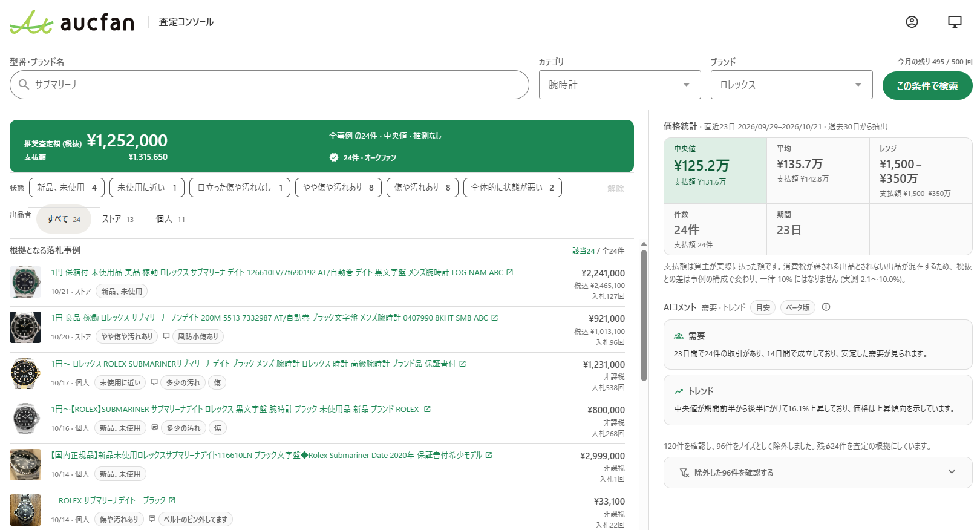Open external link for SUBMARINER 保証書付 listing
Image resolution: width=980 pixels, height=530 pixels.
pyautogui.click(x=463, y=364)
